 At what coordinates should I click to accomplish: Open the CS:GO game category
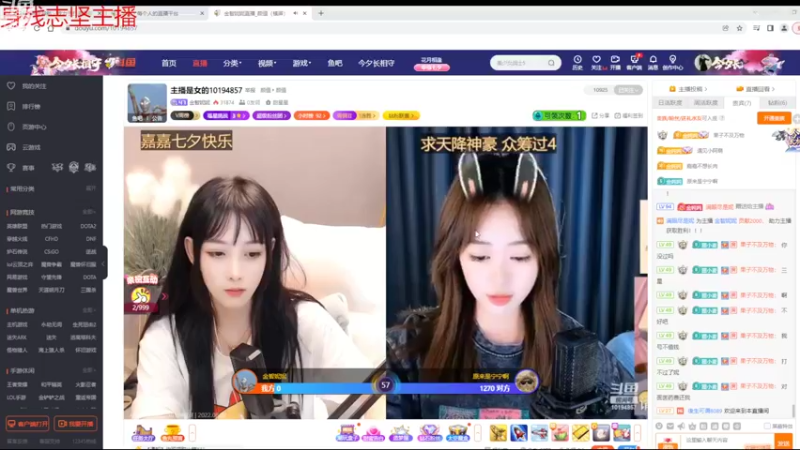(x=51, y=252)
